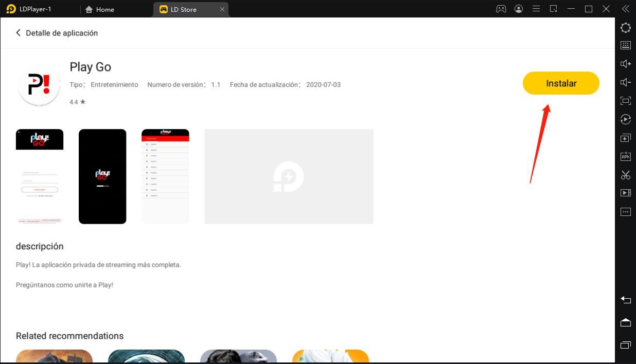Click the update date 2020-07-03
Screen dimensions: 636x364
(x=323, y=84)
